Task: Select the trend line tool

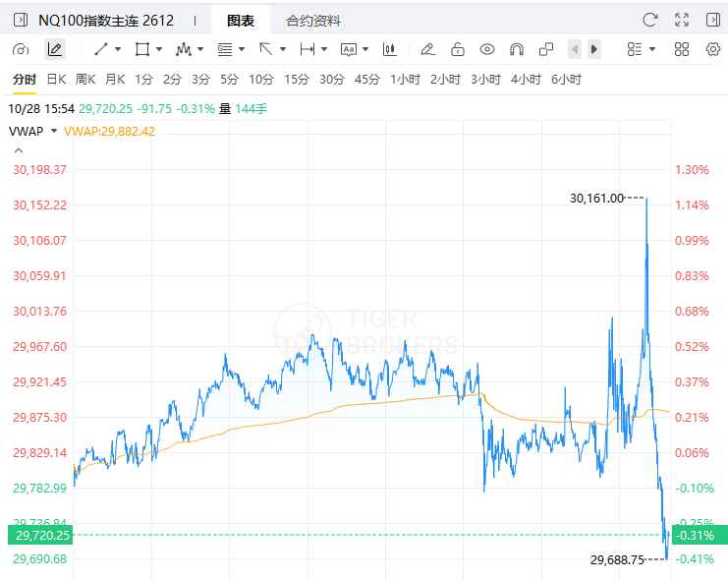Action: (101, 49)
